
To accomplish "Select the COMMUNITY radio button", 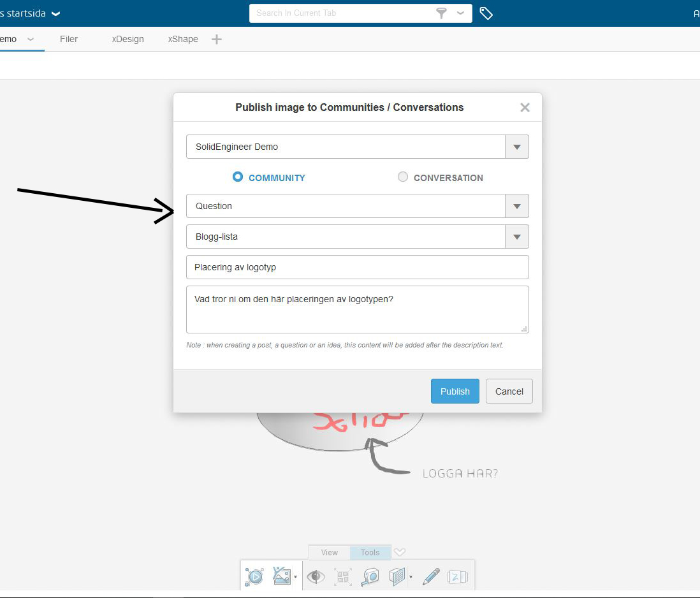I will [x=238, y=177].
